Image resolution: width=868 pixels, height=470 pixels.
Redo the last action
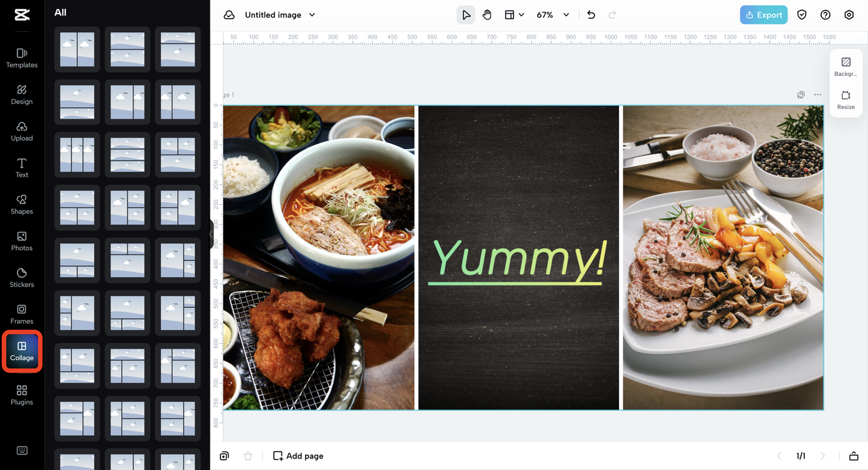[612, 15]
